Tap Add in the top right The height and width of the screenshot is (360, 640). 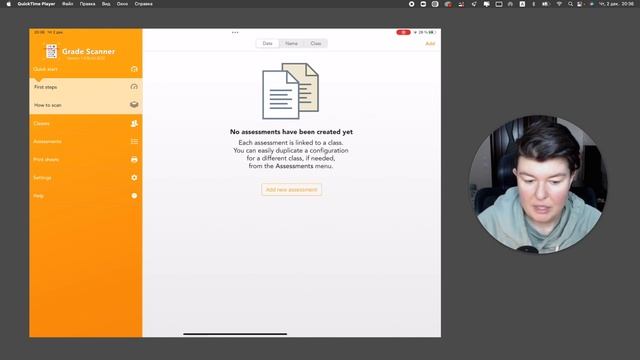430,44
